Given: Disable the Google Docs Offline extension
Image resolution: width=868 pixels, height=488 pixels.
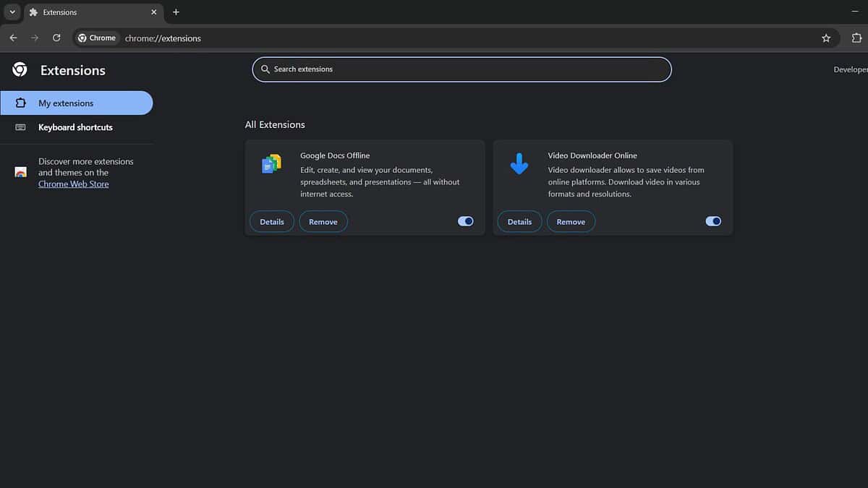Looking at the screenshot, I should [x=466, y=221].
